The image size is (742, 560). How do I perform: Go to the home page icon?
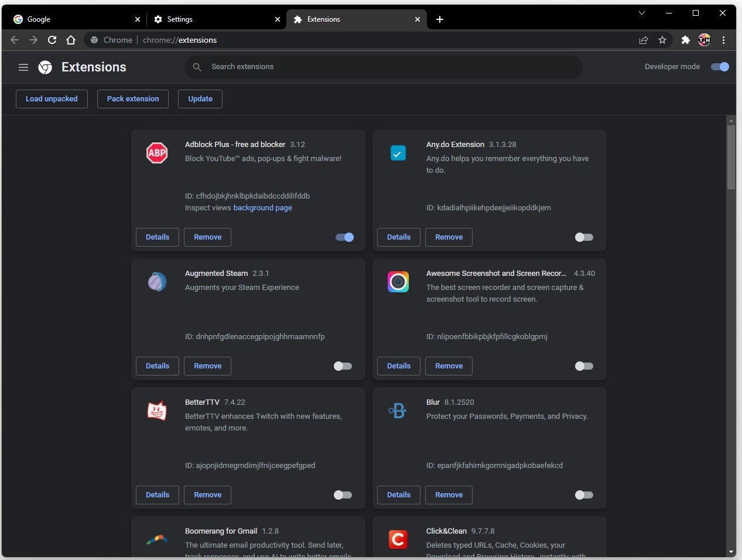coord(71,40)
